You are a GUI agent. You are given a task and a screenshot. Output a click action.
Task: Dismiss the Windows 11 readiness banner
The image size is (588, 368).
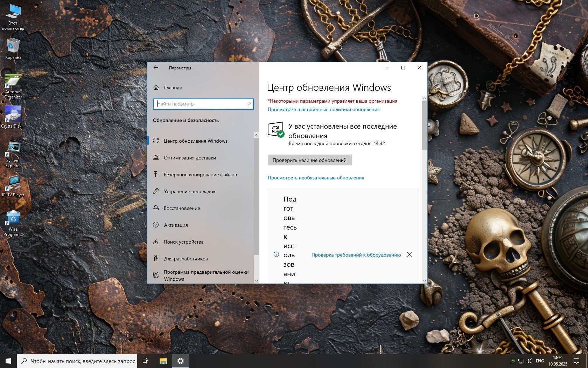(409, 254)
